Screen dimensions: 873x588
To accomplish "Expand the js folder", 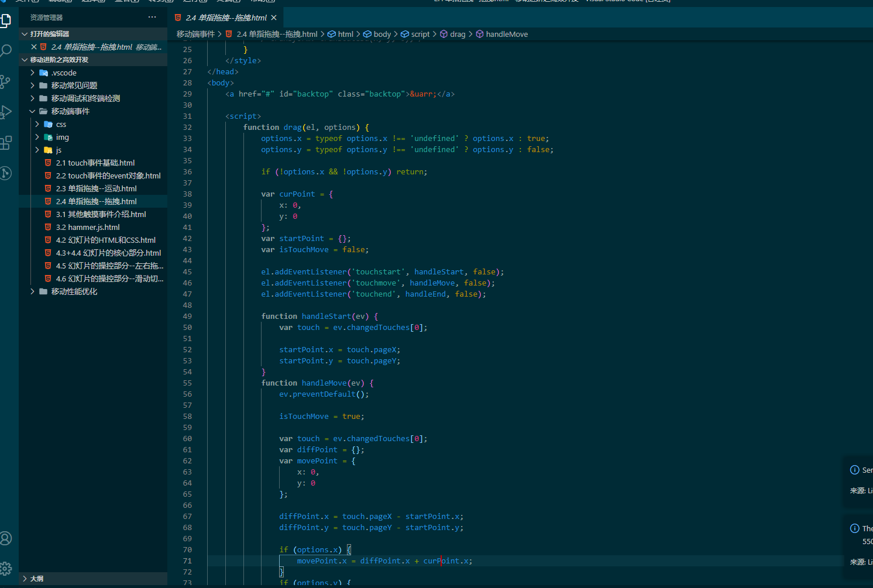I will pyautogui.click(x=93, y=150).
